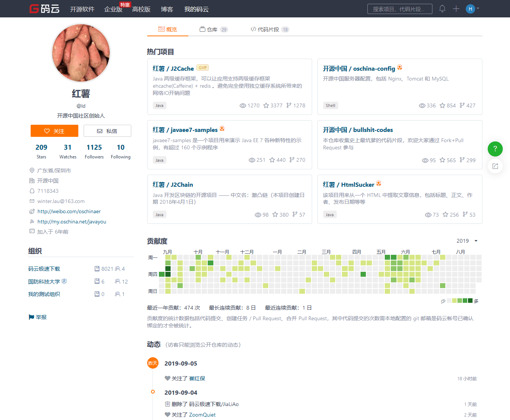Click the certified badge beside 国防科技大学

pyautogui.click(x=64, y=281)
